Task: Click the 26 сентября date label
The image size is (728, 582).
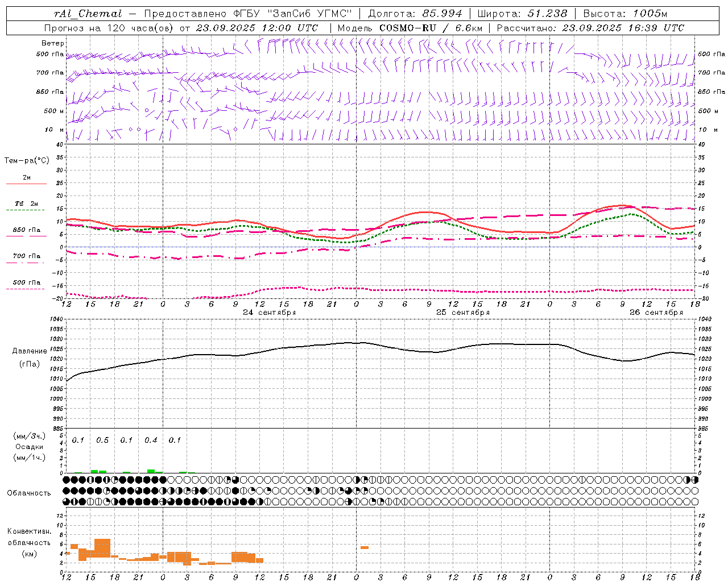Action: pos(656,313)
